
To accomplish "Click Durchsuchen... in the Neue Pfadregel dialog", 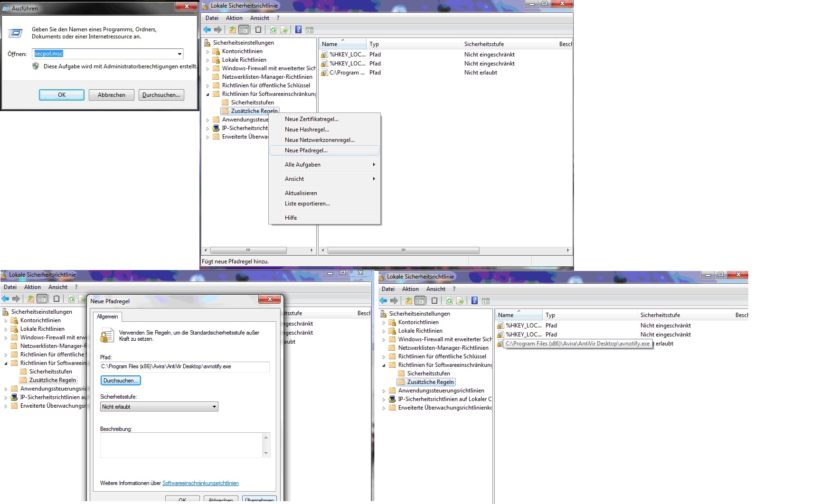I will [121, 381].
